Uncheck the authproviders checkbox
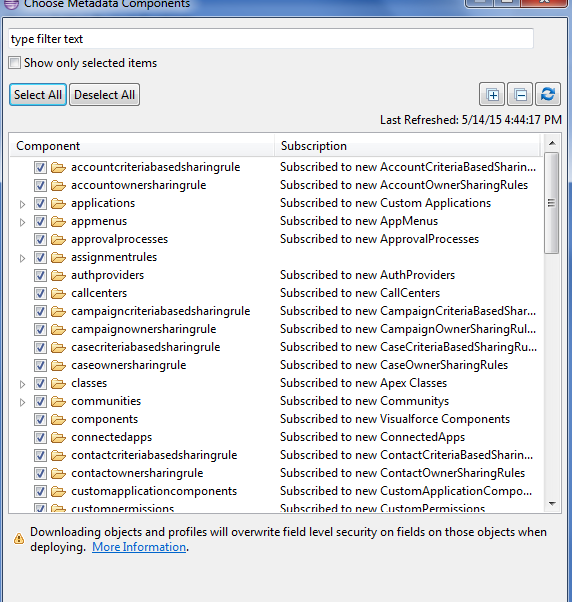 point(40,275)
